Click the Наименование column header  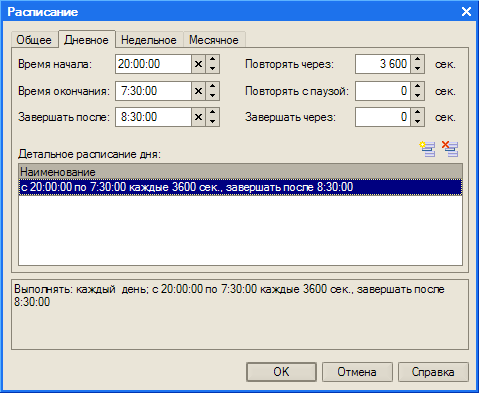(x=240, y=172)
